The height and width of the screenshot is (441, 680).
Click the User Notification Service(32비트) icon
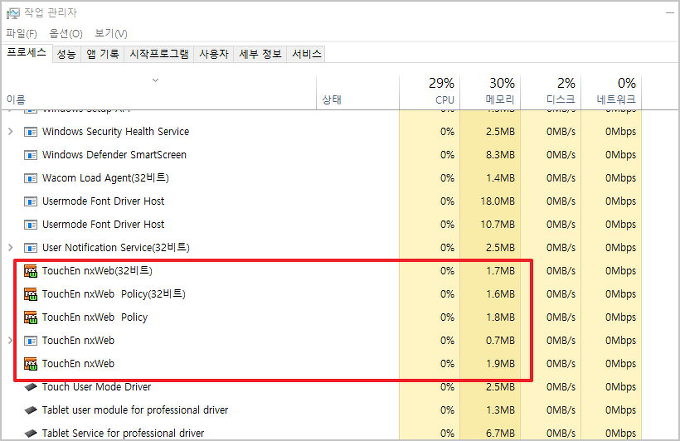(x=30, y=247)
